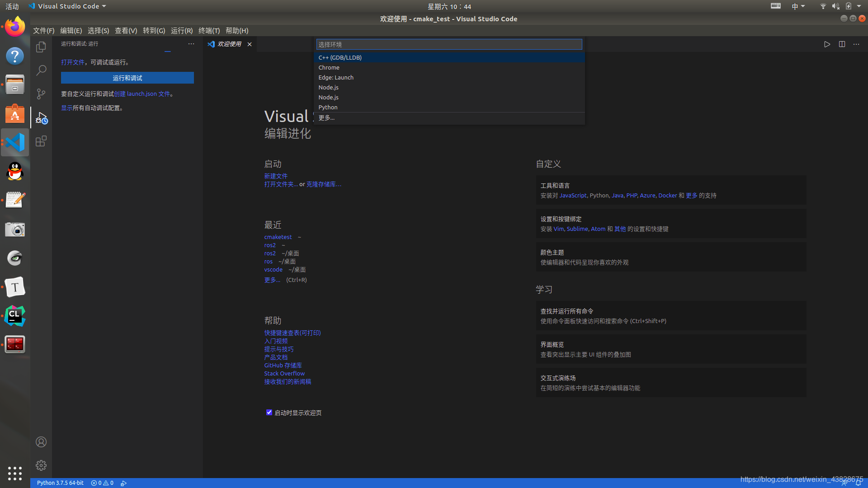The width and height of the screenshot is (868, 488).
Task: Click the 创建 launch.json 文件 link
Action: [142, 94]
